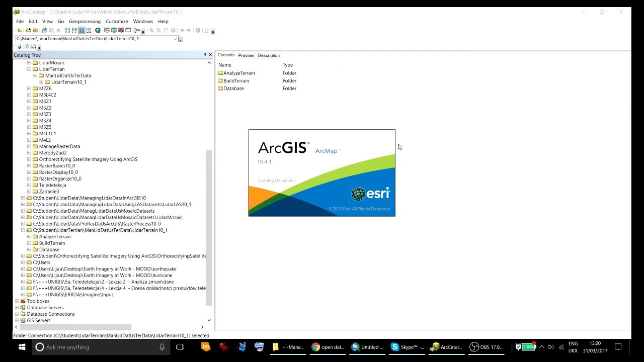The image size is (644, 362).
Task: Click the Validate Metadata icon
Action: coord(19,47)
